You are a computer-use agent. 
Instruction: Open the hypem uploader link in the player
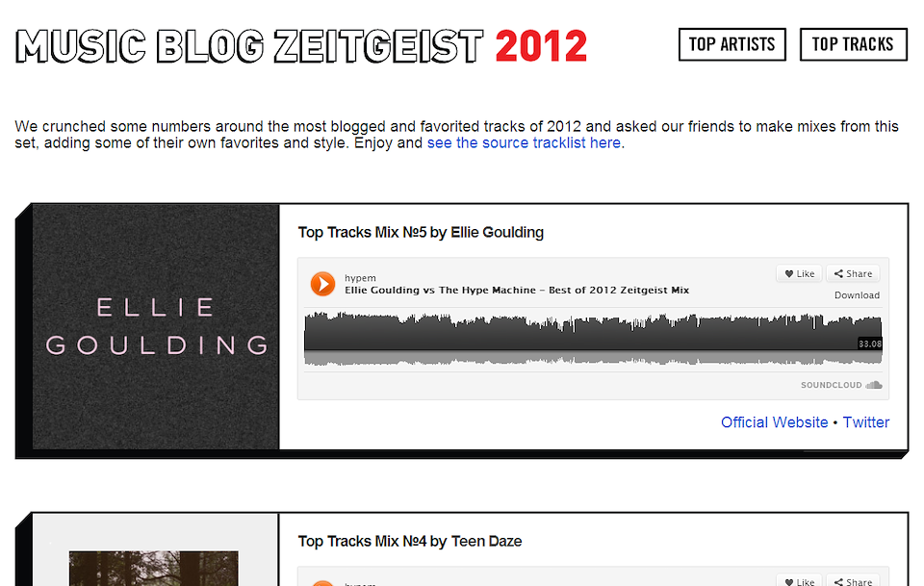358,277
